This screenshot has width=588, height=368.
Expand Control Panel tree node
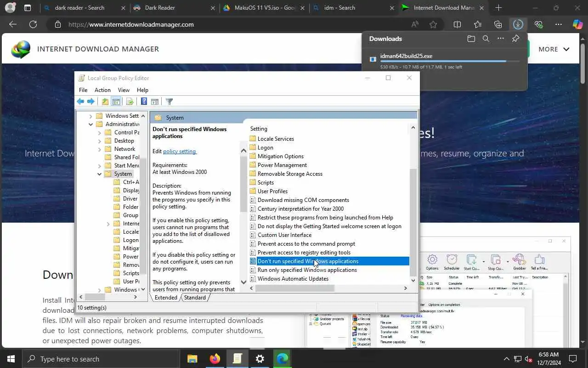99,132
